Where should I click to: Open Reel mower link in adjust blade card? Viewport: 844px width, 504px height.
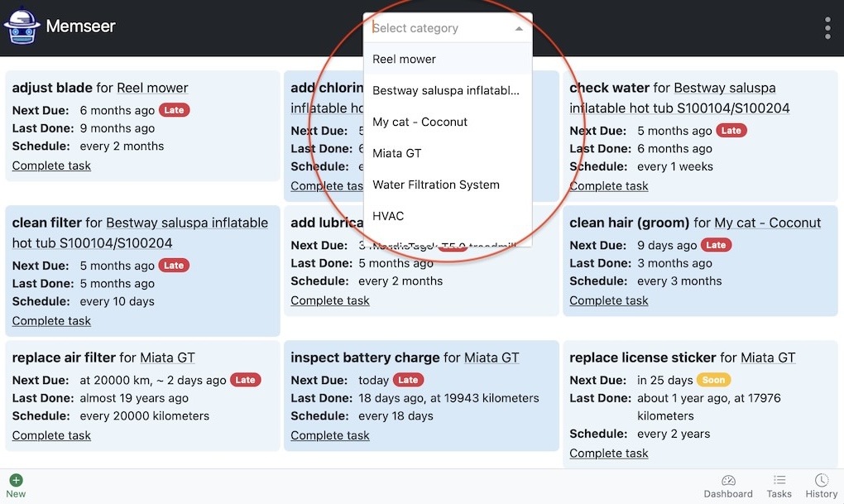click(152, 88)
